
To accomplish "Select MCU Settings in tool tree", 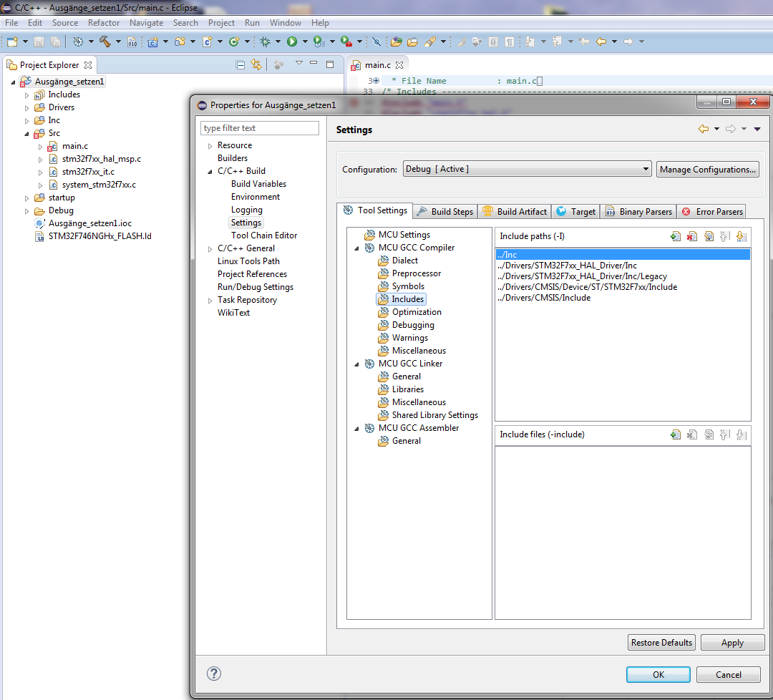I will coord(404,235).
